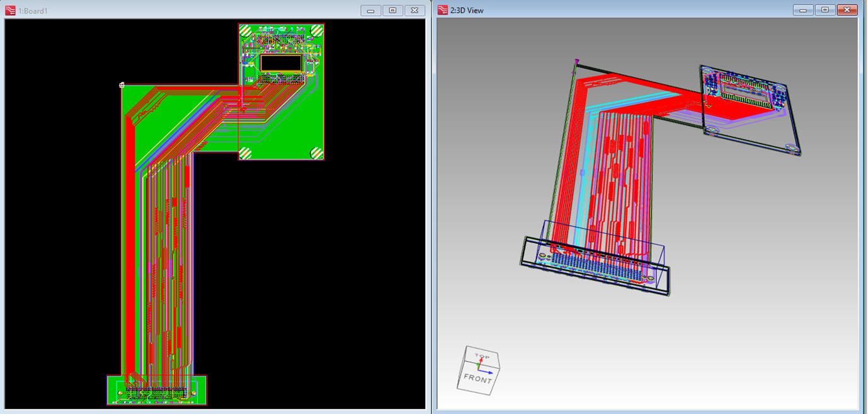Screen dimensions: 868x414
Task: Click the white origin crosshair marker on the board
Action: point(122,85)
